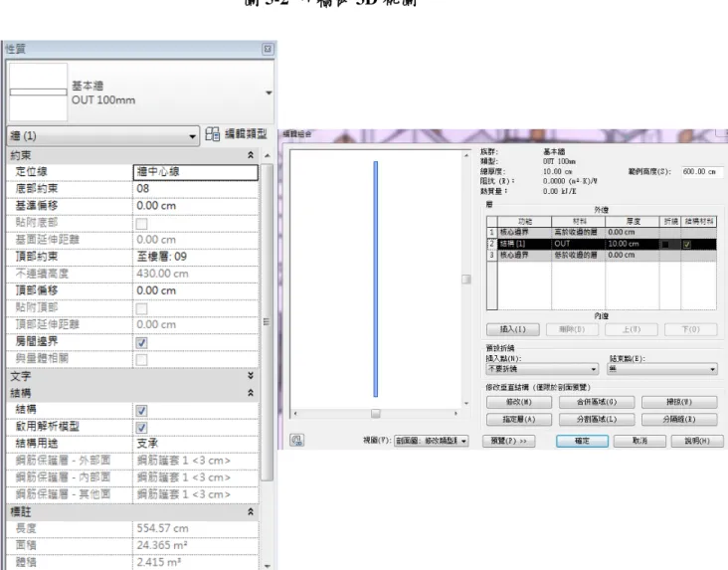This screenshot has height=570, width=728.
Task: Click the 合併區域(G) button
Action: (x=597, y=402)
